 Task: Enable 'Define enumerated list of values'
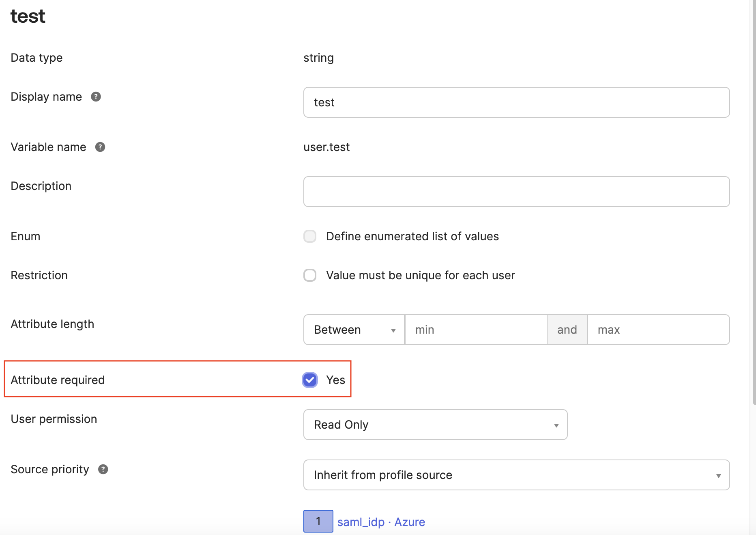310,236
